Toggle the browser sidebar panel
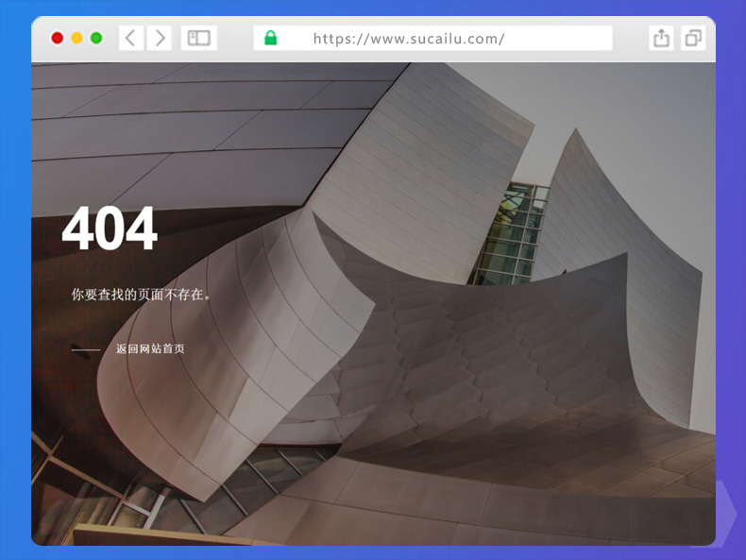746x560 pixels. (x=198, y=38)
